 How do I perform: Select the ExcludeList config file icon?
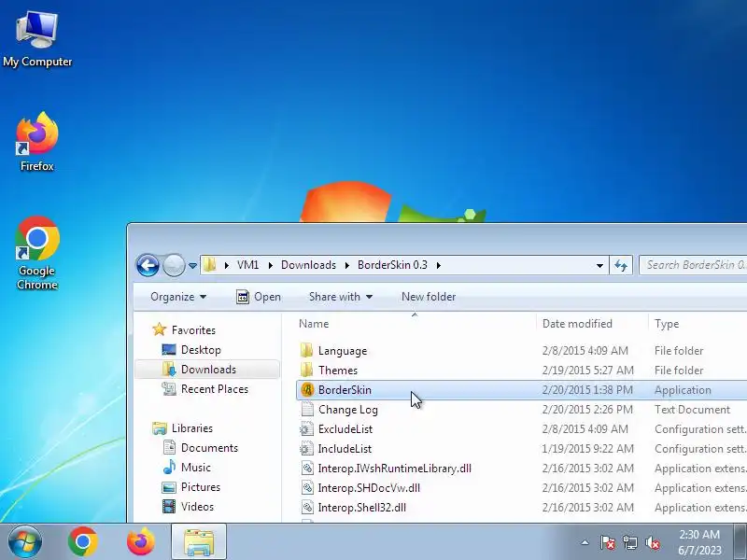(307, 429)
